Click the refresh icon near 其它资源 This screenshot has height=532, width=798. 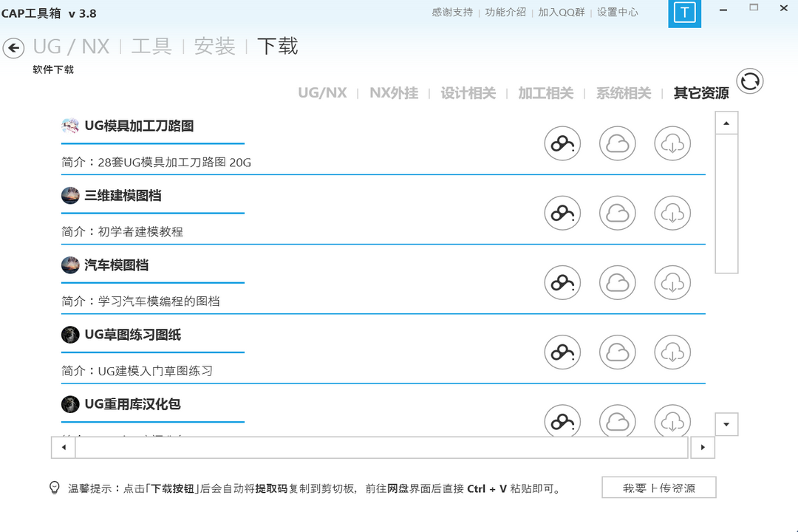[x=749, y=81]
